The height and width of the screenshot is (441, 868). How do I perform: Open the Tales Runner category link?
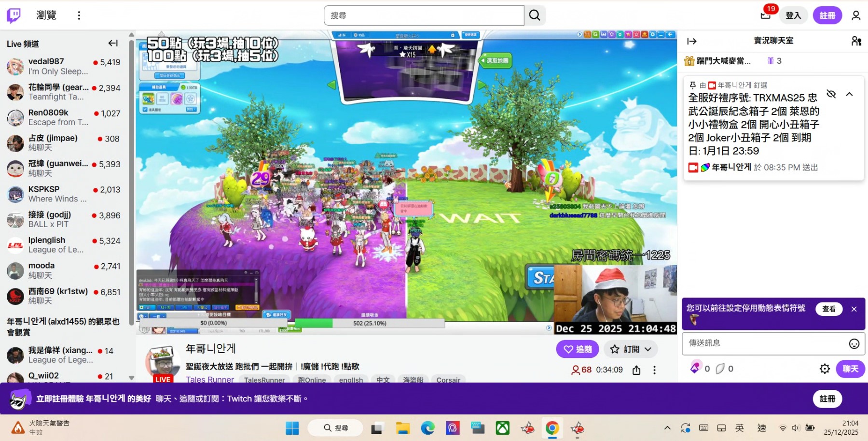coord(210,380)
